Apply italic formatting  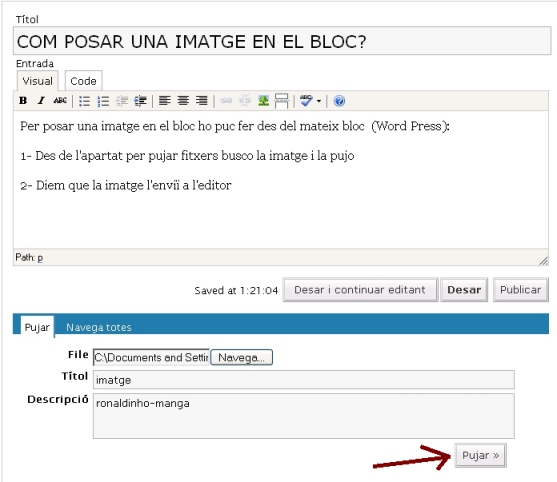point(41,101)
